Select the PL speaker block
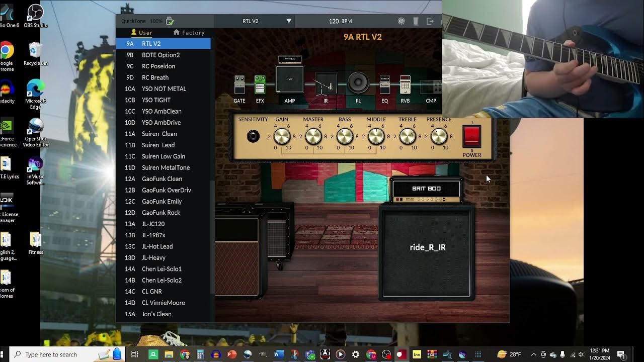Viewport: 644px width, 362px height. click(x=358, y=83)
